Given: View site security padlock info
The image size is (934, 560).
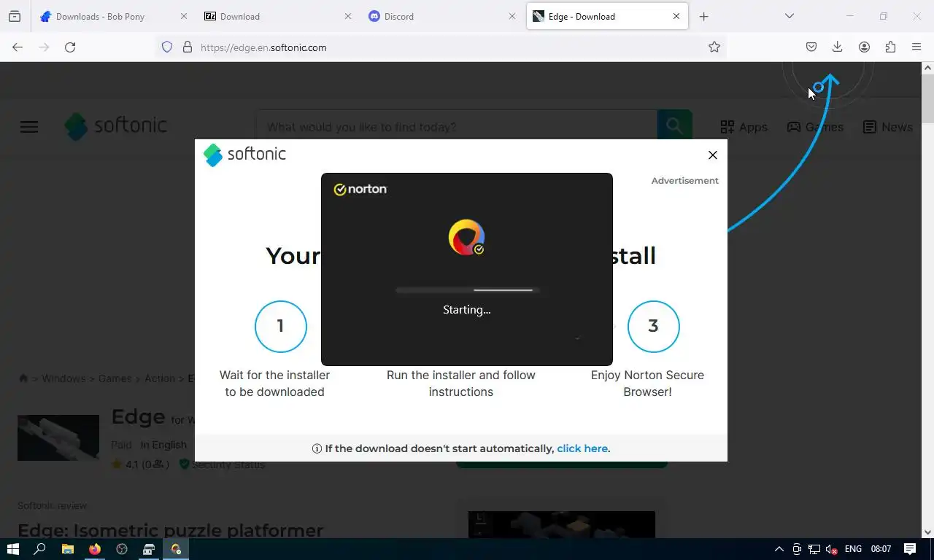Looking at the screenshot, I should coord(188,47).
